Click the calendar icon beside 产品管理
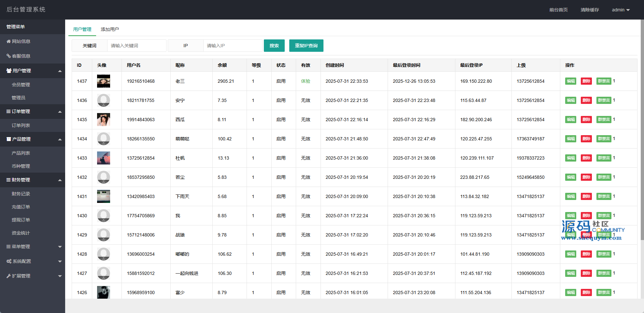Screen dimensions: 644x313 pyautogui.click(x=9, y=139)
